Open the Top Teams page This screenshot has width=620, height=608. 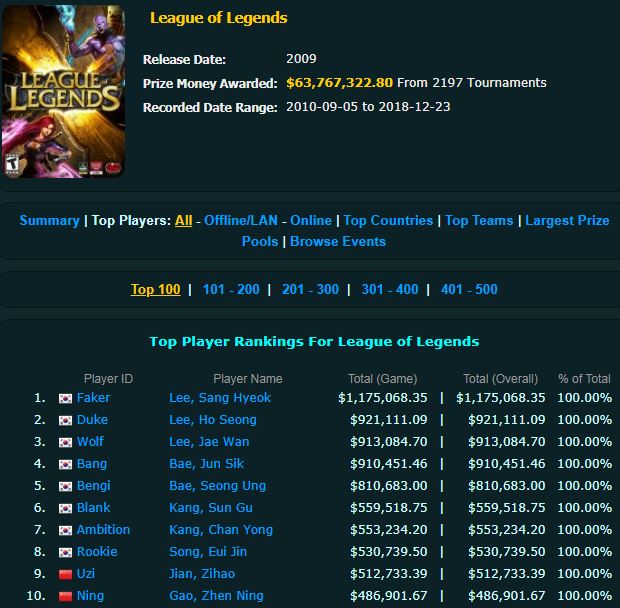479,221
